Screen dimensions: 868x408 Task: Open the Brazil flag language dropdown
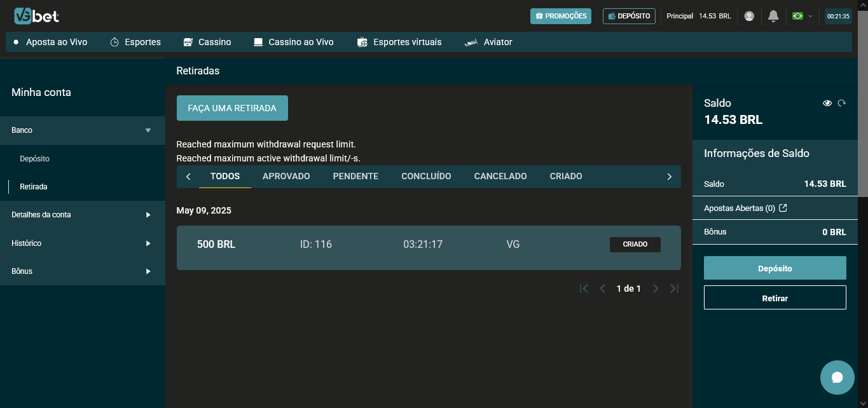[x=802, y=16]
